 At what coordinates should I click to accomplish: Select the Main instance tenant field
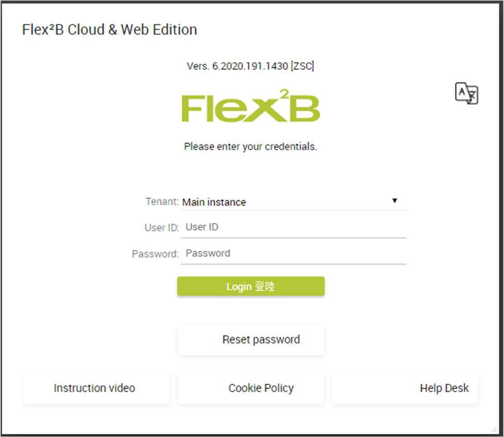coord(293,202)
